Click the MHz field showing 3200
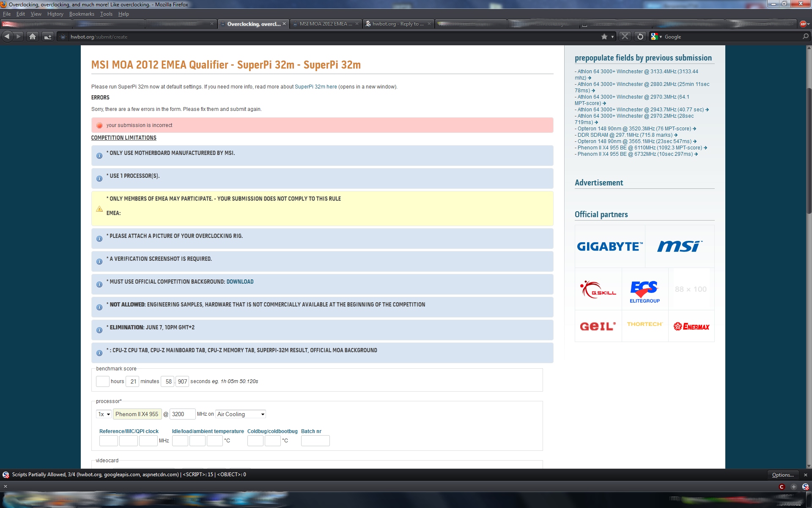Screen dimensions: 812x508 pos(182,414)
